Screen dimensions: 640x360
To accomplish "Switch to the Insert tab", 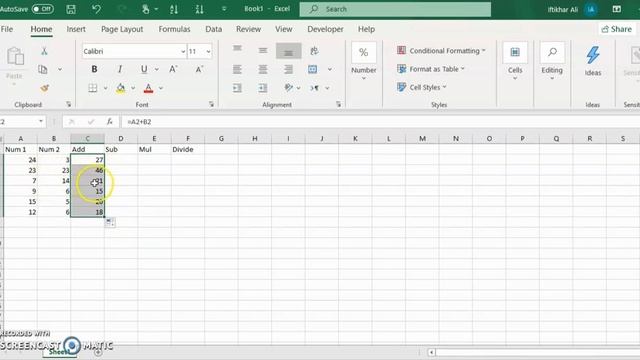I will pyautogui.click(x=76, y=29).
